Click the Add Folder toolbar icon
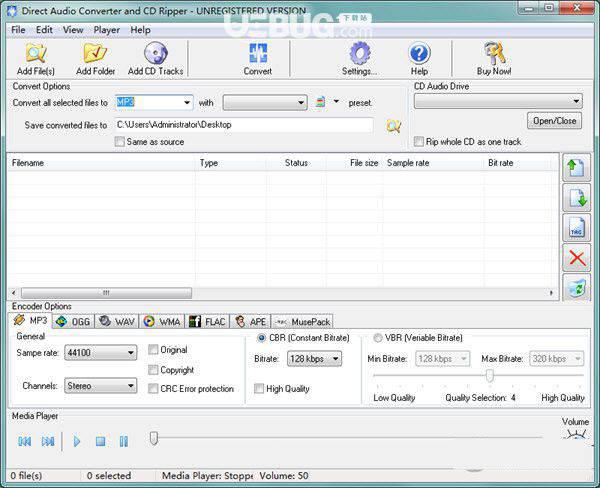Viewport: 600px width, 488px height. (x=95, y=53)
